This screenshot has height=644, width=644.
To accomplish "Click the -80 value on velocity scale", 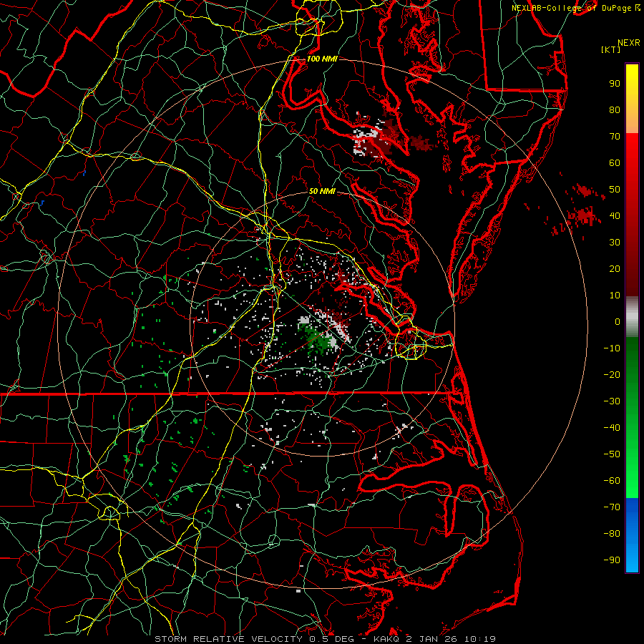I will tap(612, 534).
